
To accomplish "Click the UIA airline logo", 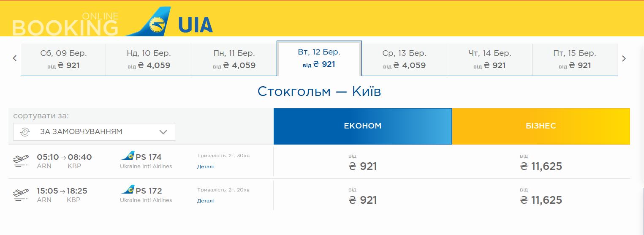I will point(169,22).
